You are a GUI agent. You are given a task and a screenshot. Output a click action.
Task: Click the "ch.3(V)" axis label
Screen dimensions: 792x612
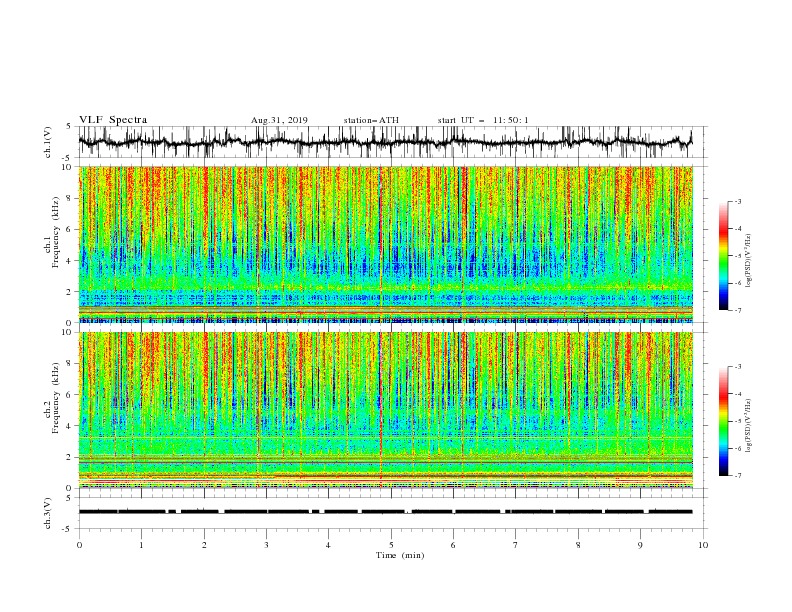point(48,513)
